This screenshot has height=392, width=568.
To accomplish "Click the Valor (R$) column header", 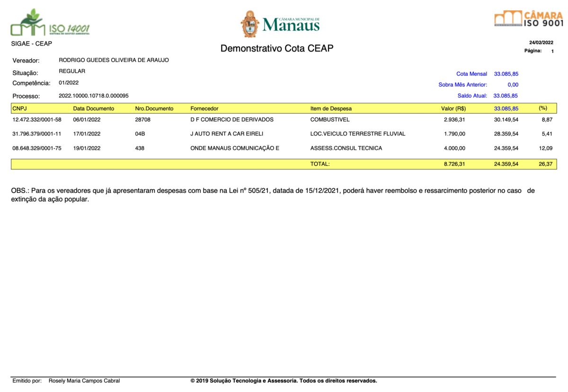I will click(453, 108).
